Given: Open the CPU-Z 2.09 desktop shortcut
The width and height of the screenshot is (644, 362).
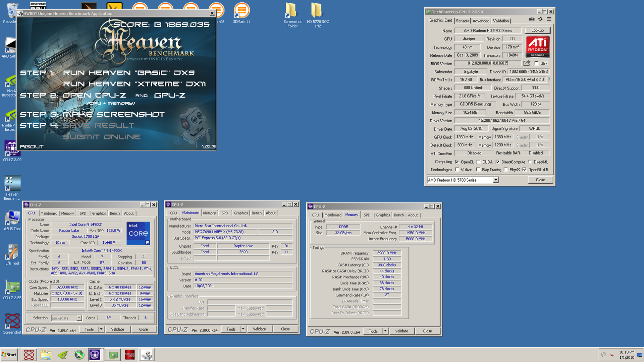Looking at the screenshot, I should tap(12, 151).
